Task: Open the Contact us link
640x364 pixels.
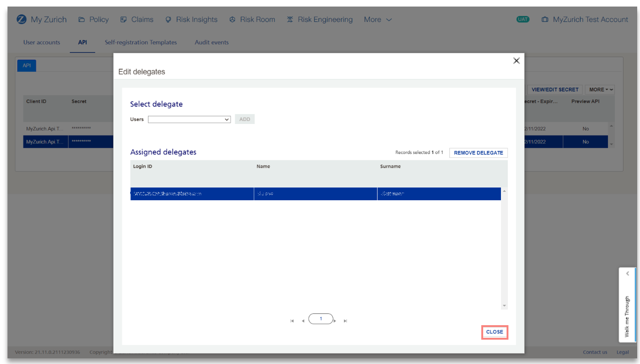Action: pos(595,352)
